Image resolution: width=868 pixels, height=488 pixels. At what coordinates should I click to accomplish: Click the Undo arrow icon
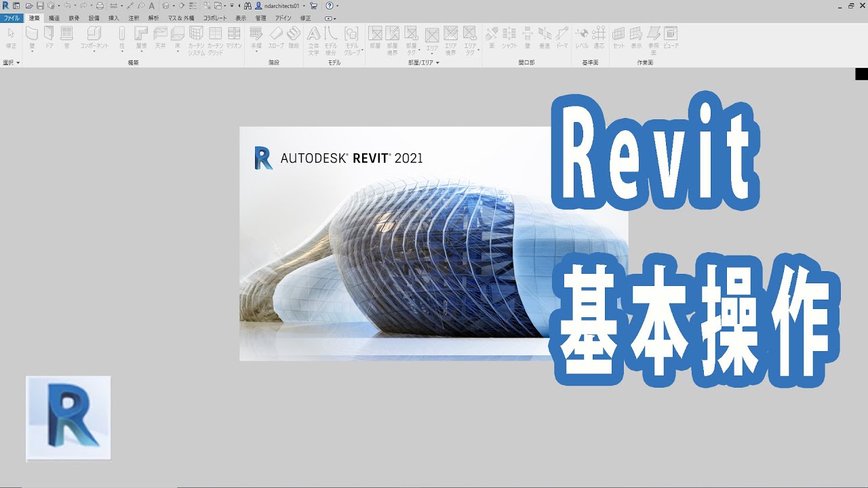coord(67,5)
